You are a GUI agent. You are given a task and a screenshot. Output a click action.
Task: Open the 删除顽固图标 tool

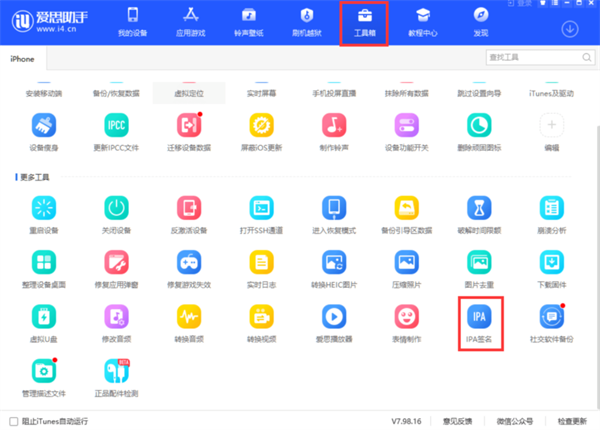pyautogui.click(x=479, y=125)
